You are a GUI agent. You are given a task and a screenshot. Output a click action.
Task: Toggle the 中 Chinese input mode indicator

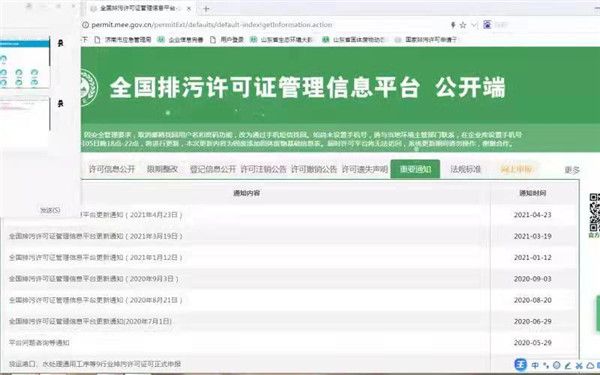[x=535, y=365]
